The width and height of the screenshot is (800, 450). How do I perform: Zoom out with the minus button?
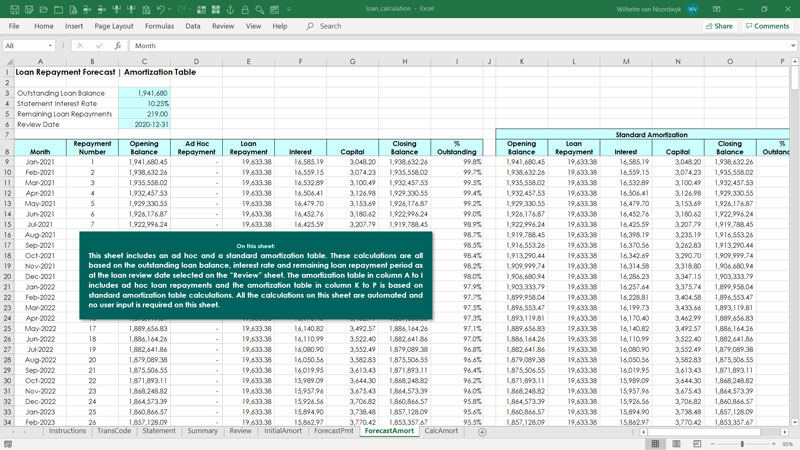(712, 444)
